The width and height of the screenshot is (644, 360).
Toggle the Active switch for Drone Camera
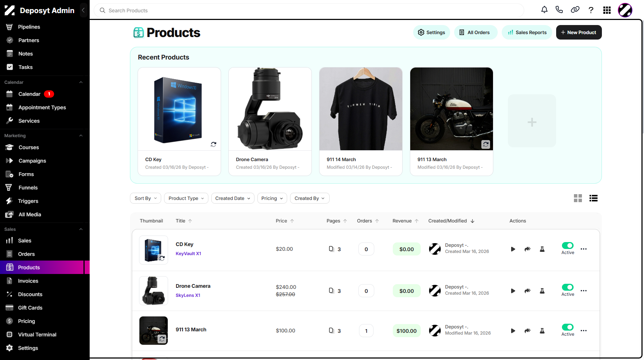[x=568, y=287]
